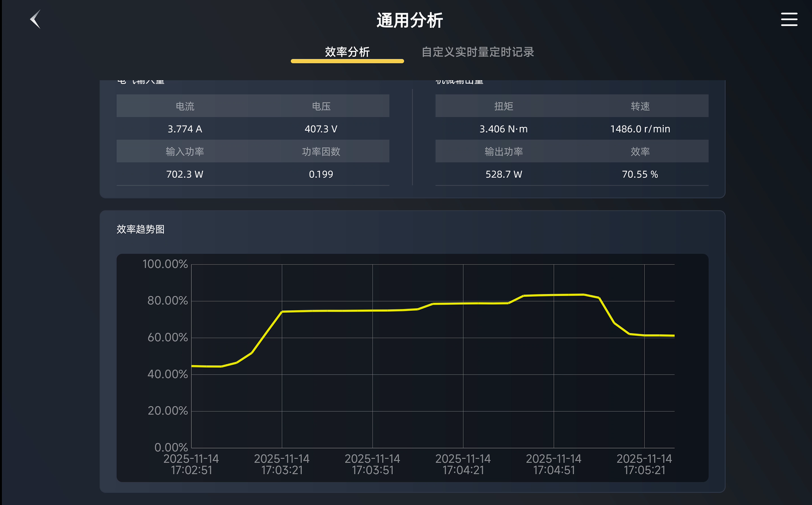The width and height of the screenshot is (812, 505).
Task: Click the 输出功率 header cell
Action: point(504,151)
